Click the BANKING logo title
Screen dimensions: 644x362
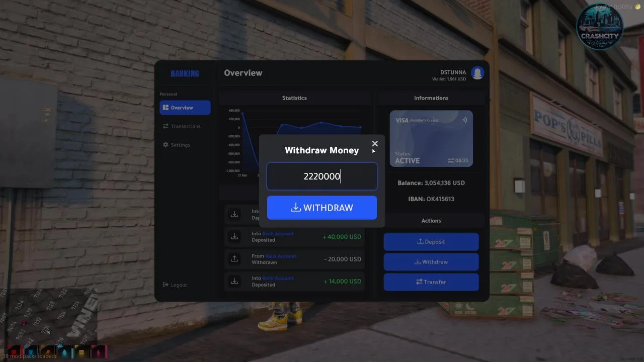(185, 73)
